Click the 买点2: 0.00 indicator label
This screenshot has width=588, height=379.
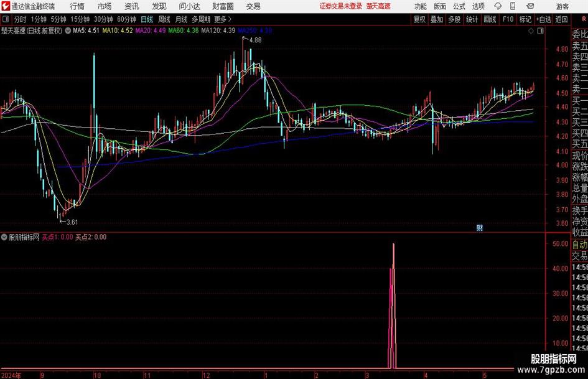coord(91,236)
